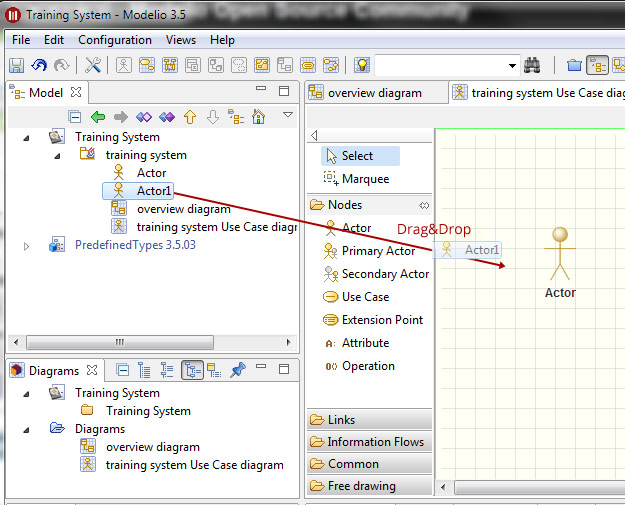
Task: Click the grey forward arrow in Model panel
Action: (x=121, y=117)
